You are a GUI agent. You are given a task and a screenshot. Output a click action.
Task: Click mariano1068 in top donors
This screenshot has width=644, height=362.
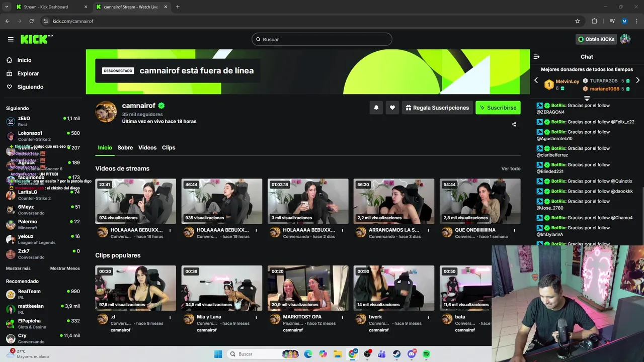[x=604, y=88]
